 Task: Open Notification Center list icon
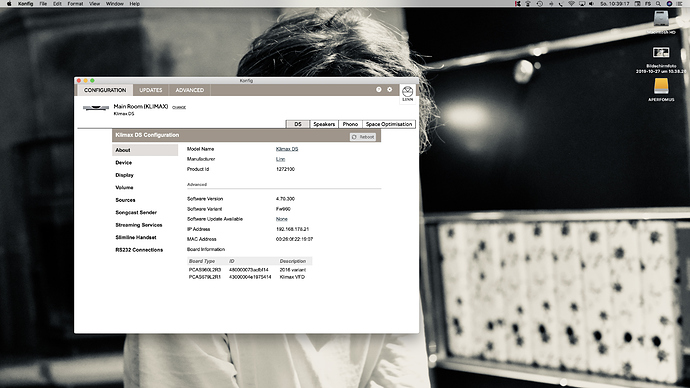[680, 4]
